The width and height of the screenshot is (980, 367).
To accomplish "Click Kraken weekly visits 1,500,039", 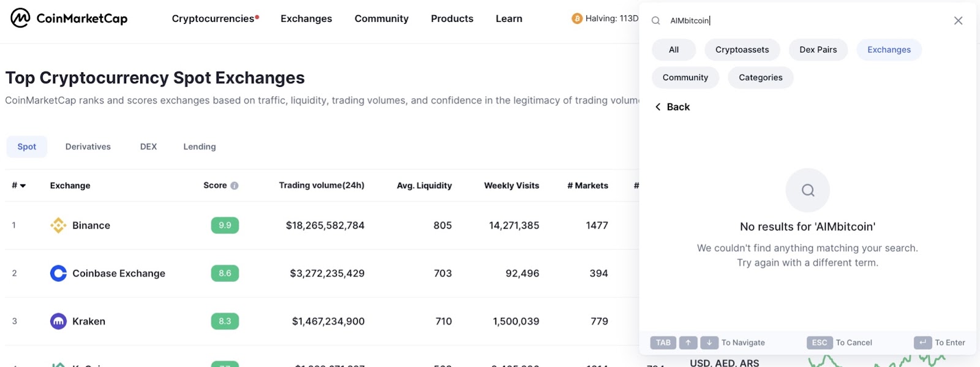I will (x=516, y=321).
